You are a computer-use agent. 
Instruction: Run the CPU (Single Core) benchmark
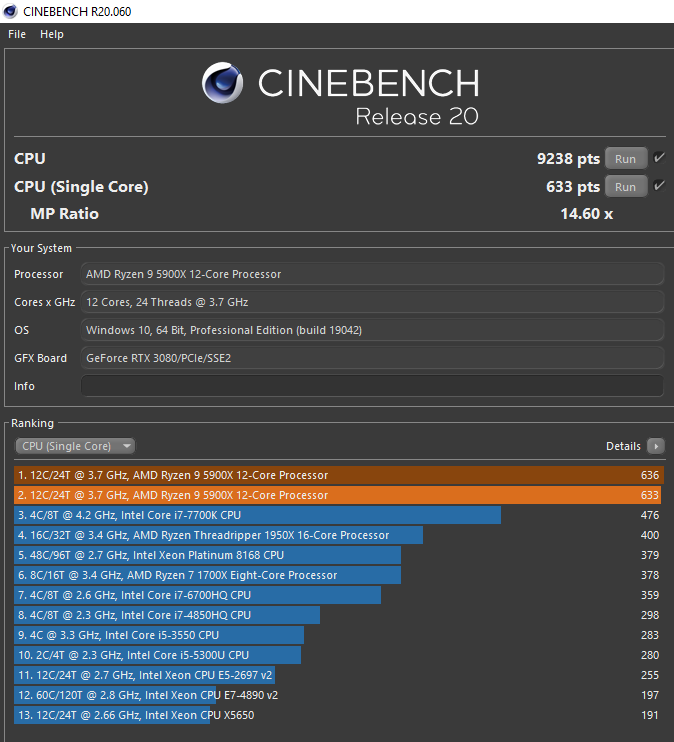tap(626, 187)
